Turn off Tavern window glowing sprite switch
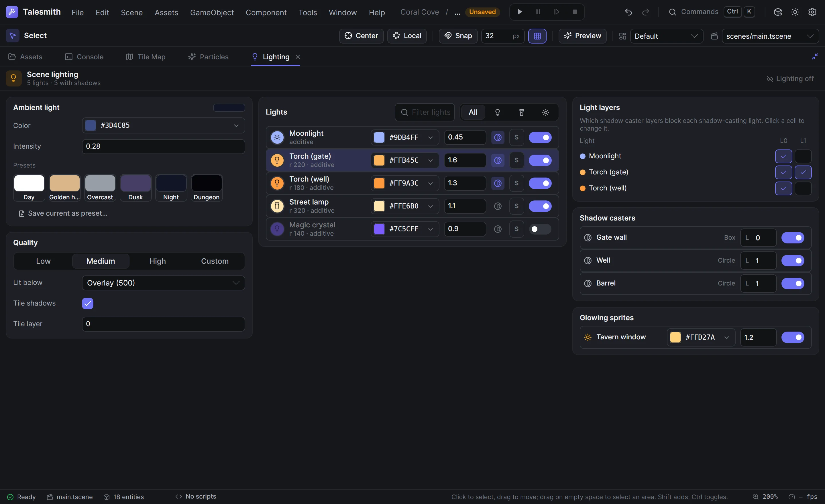 (793, 337)
